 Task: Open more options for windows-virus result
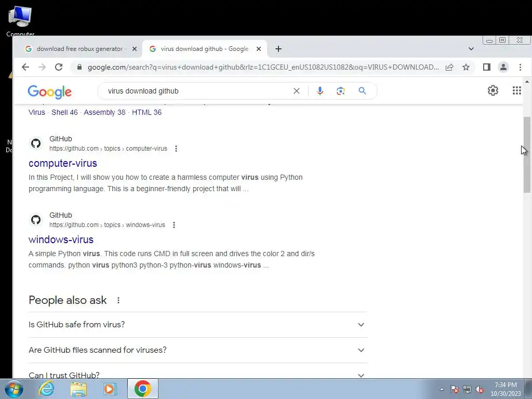(174, 225)
